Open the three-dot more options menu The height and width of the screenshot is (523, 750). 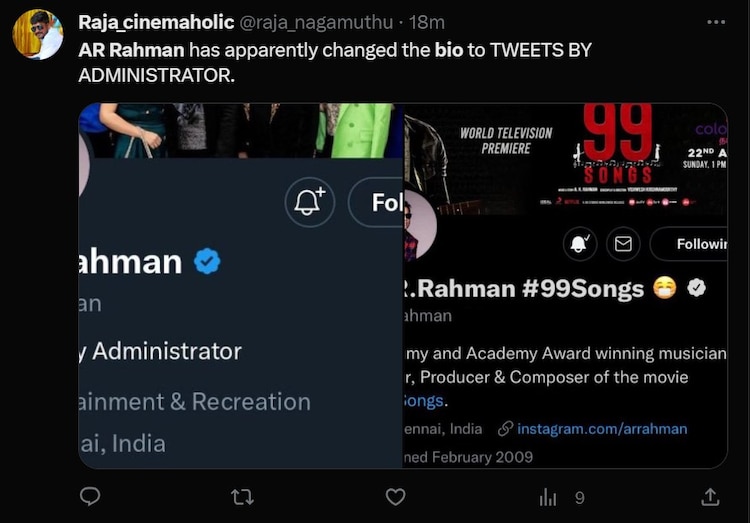pos(717,22)
